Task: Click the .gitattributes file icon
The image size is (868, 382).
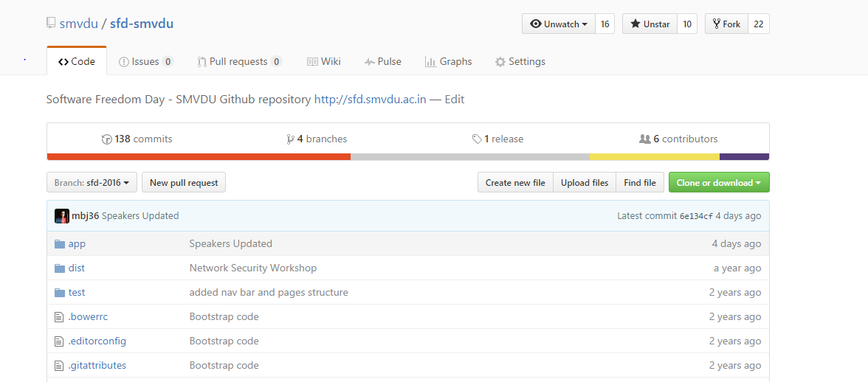Action: pos(59,366)
